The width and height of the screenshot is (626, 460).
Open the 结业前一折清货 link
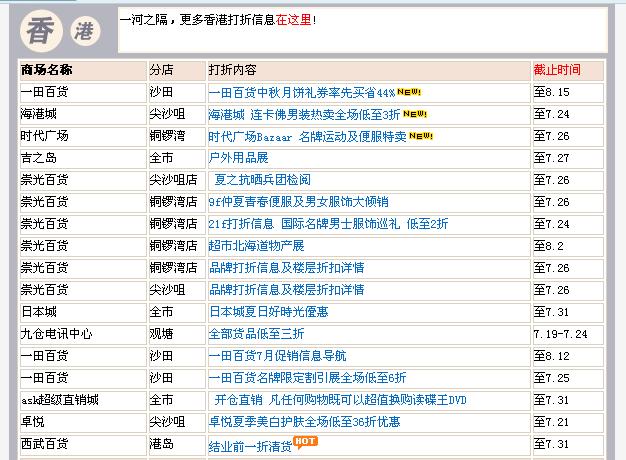point(250,446)
